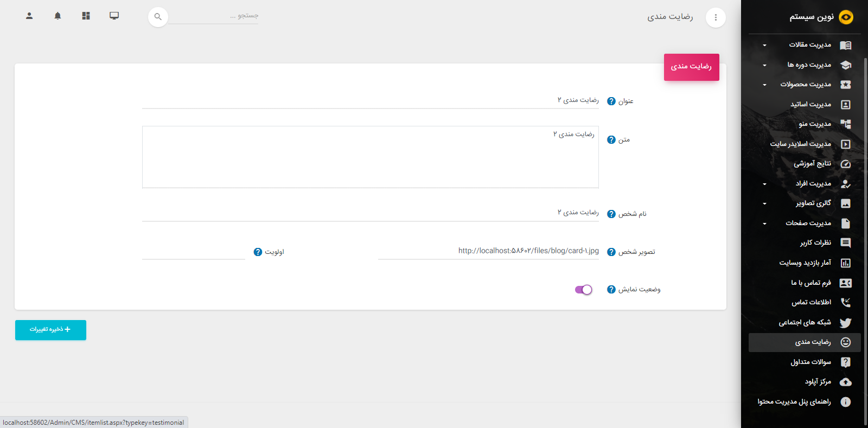Click the نتایج آموزشی gauge icon

[845, 164]
